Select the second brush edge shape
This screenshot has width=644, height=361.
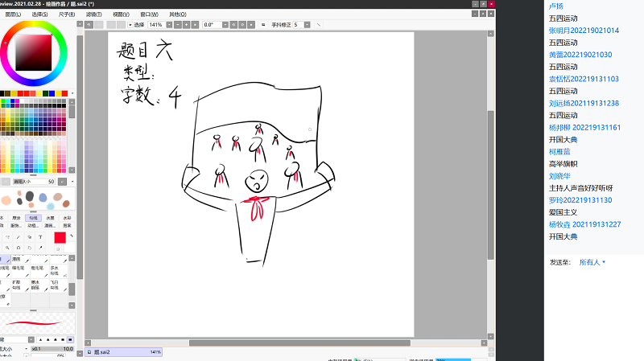tap(47, 339)
